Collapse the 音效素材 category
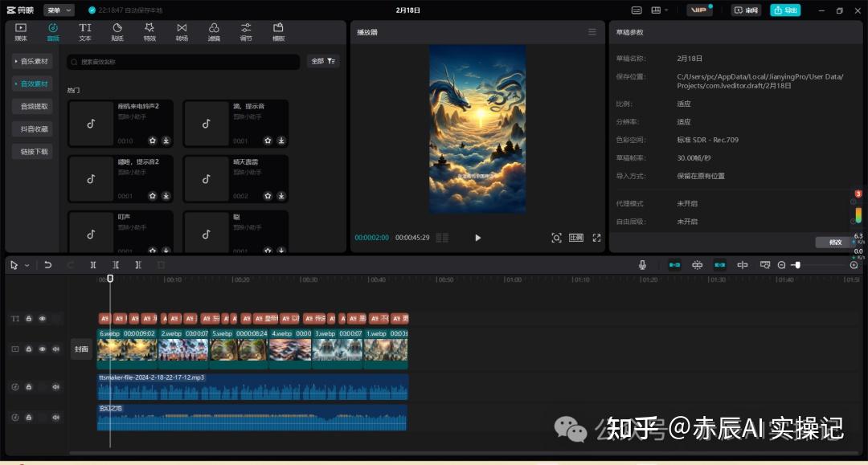This screenshot has width=868, height=465. [x=32, y=84]
